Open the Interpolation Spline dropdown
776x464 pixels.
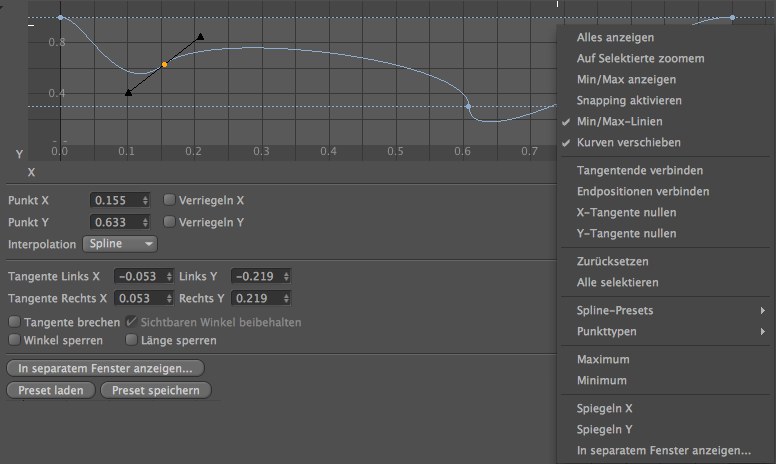pos(120,244)
